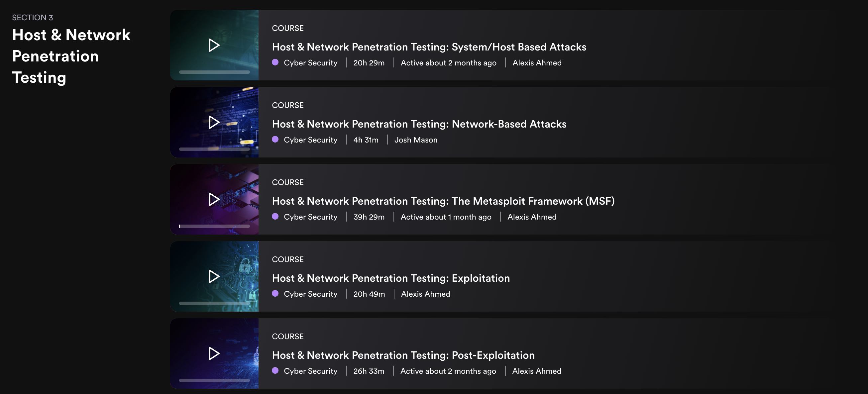
Task: Open Alexis Ahmed profile on MSF course
Action: click(532, 216)
